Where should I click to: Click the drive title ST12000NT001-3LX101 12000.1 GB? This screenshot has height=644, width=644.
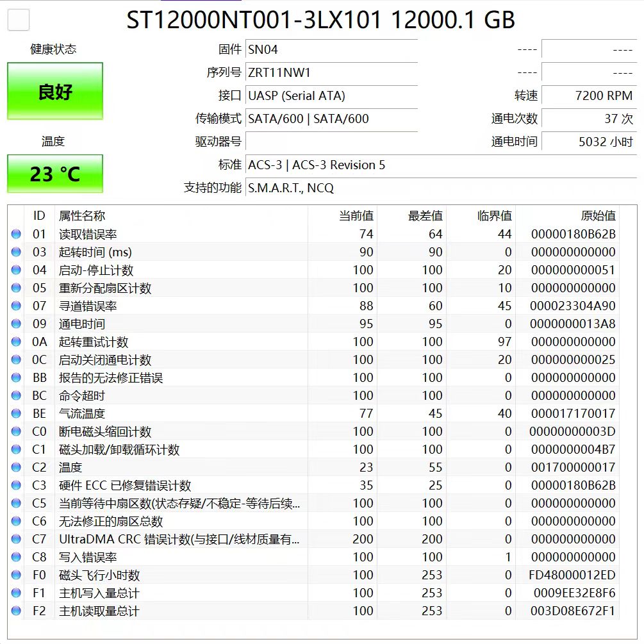click(x=322, y=20)
